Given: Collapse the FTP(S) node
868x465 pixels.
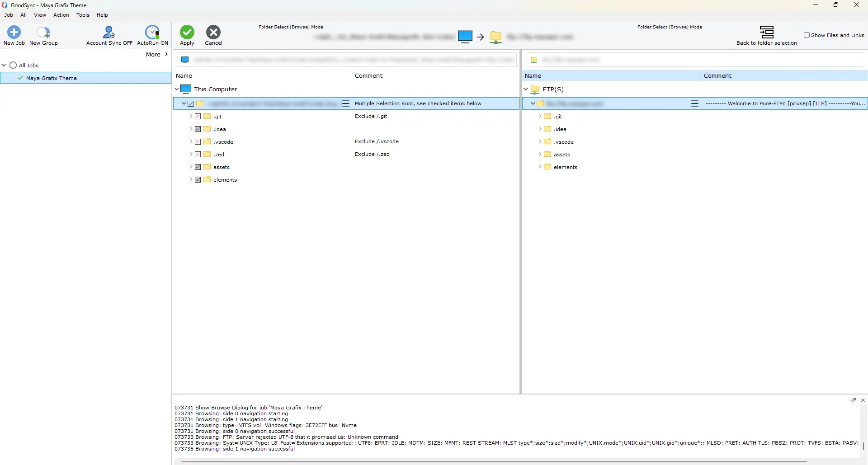Looking at the screenshot, I should click(526, 89).
